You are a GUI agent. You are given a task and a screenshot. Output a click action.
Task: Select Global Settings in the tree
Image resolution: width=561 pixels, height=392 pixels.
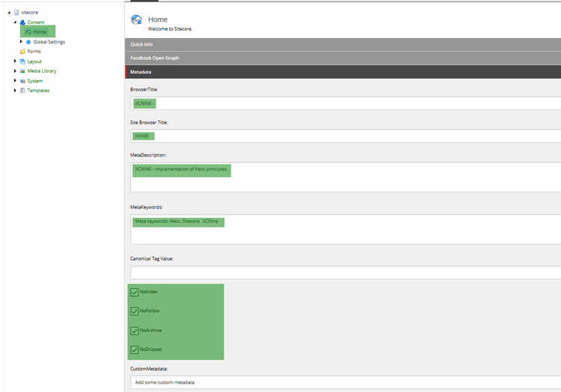(x=49, y=42)
